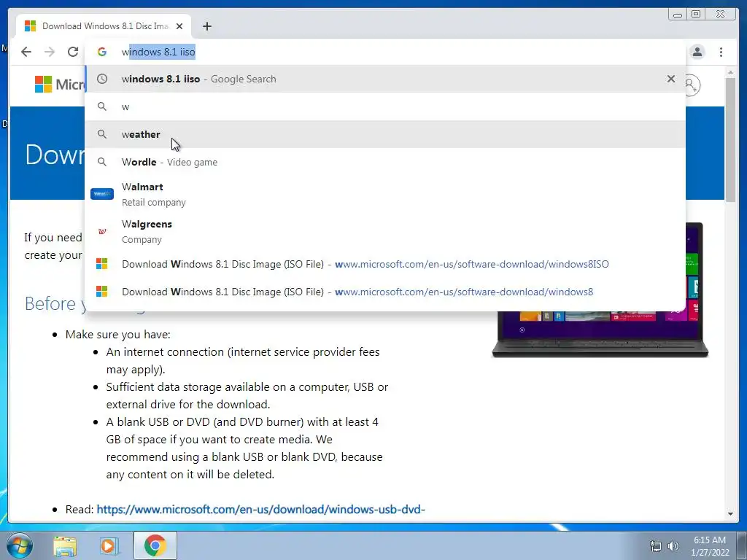The width and height of the screenshot is (747, 560).
Task: Click the page scrollbar up arrow
Action: tap(730, 72)
